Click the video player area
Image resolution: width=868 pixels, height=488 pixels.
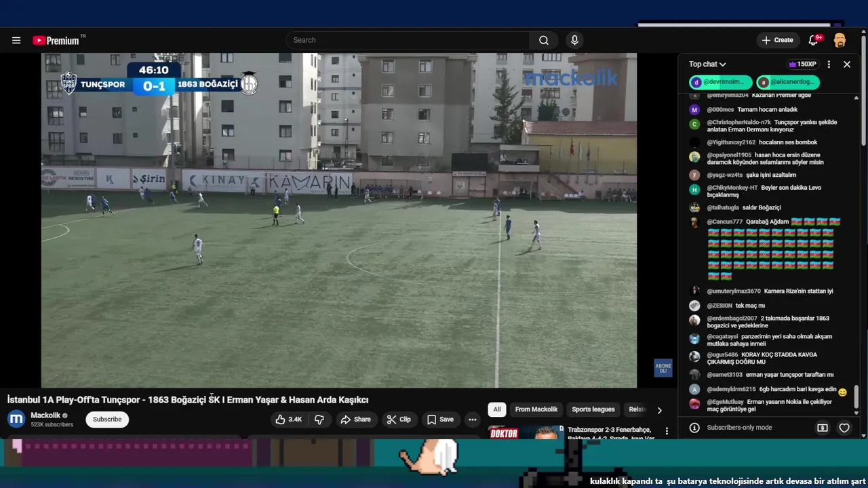coord(339,220)
